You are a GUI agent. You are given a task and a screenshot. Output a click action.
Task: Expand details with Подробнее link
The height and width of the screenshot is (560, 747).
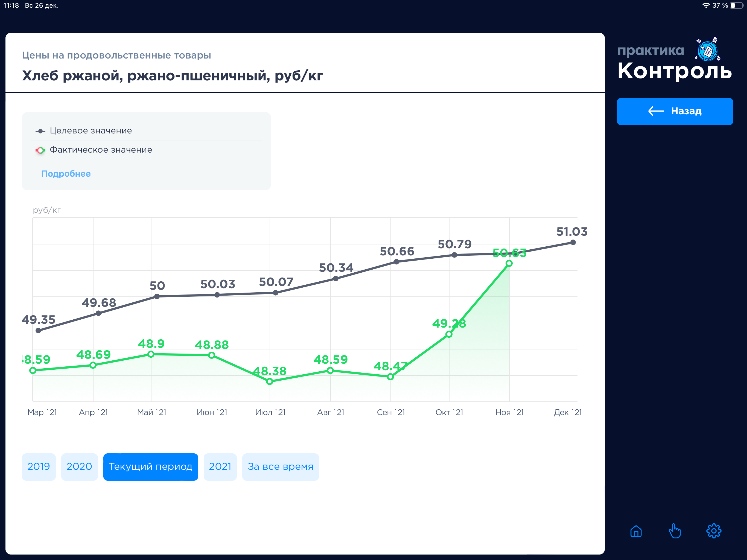tap(66, 174)
